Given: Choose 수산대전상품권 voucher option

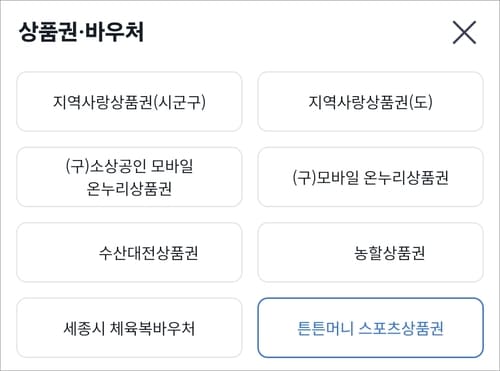Looking at the screenshot, I should point(129,253).
